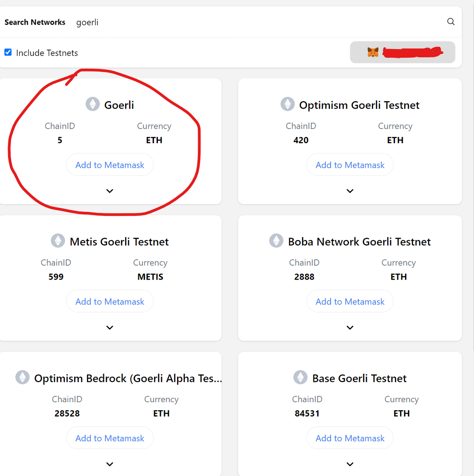Click the Boba Network Goerli logo icon

tap(276, 241)
